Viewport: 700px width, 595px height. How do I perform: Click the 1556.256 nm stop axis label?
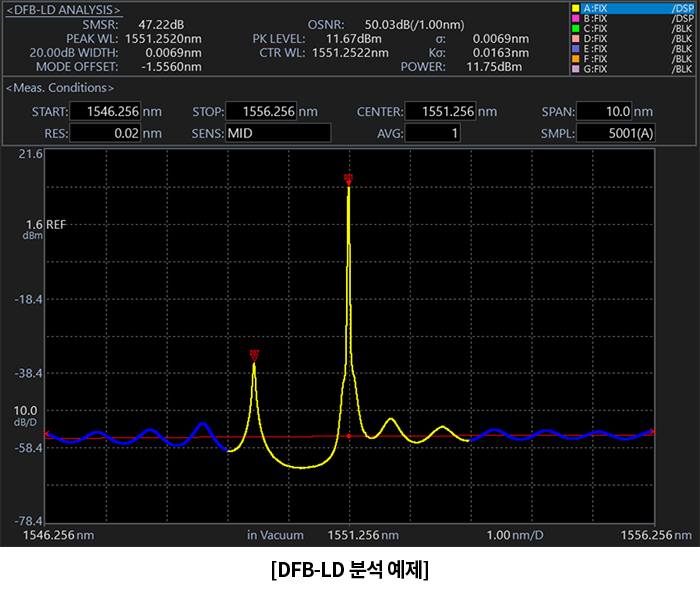click(x=656, y=535)
